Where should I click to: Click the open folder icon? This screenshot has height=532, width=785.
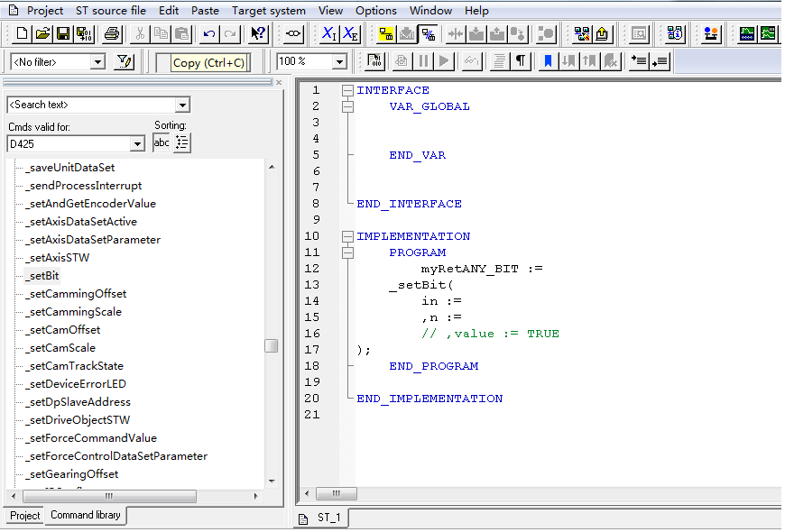tap(42, 34)
